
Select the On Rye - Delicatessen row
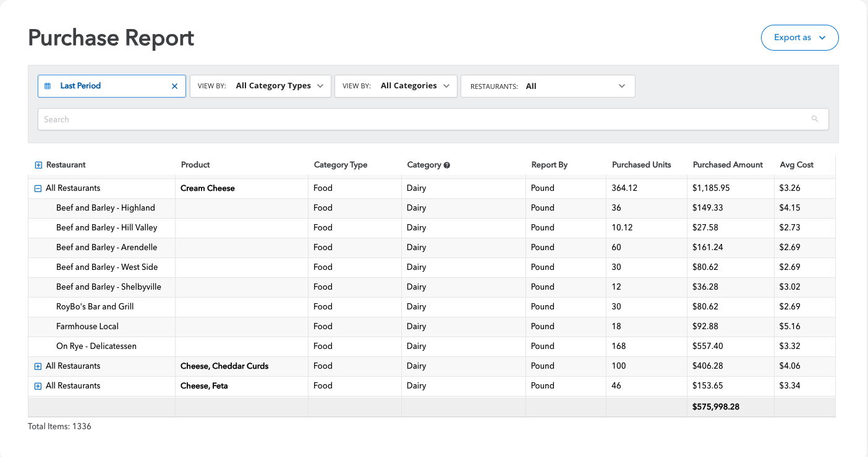point(96,346)
